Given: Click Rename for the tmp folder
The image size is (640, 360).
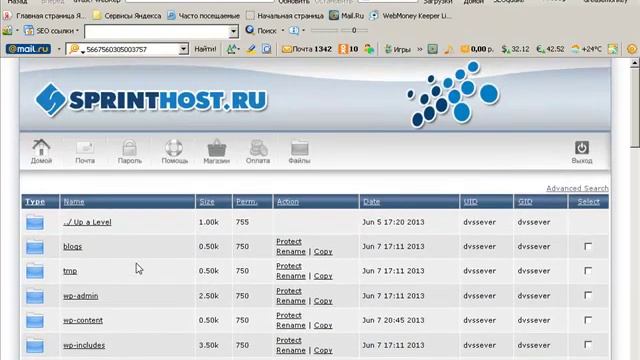Looking at the screenshot, I should [x=291, y=276].
